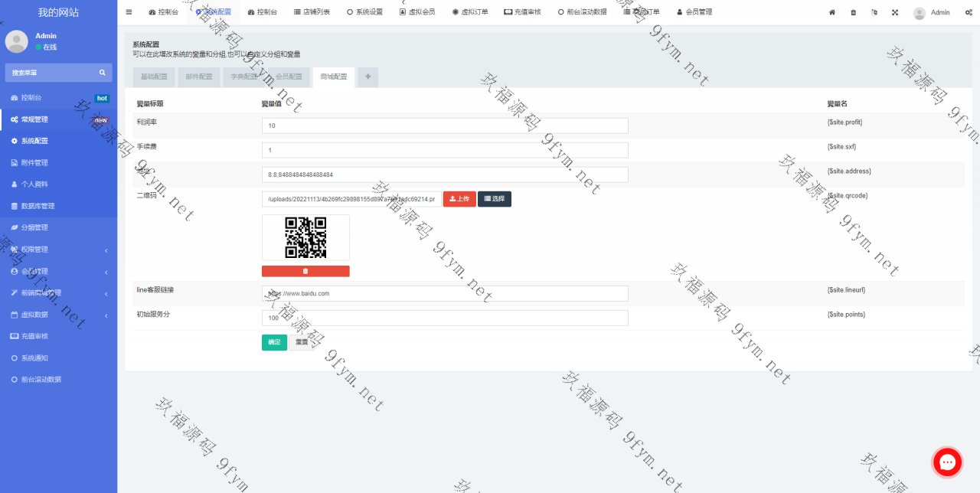Toggle the sidebar with the hamburger icon
980x493 pixels.
coord(129,12)
